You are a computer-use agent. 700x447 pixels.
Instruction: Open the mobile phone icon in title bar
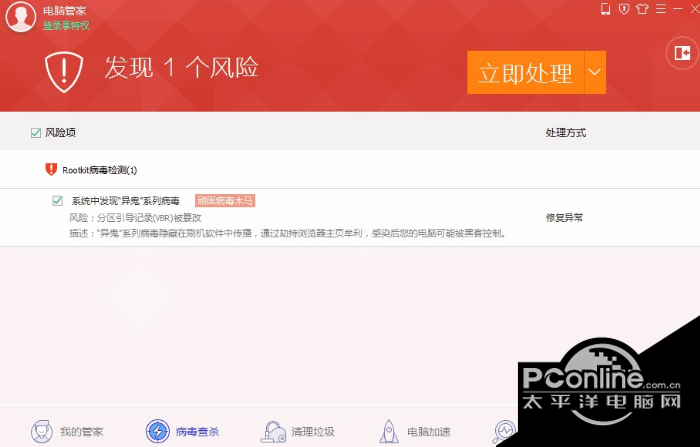coord(605,8)
